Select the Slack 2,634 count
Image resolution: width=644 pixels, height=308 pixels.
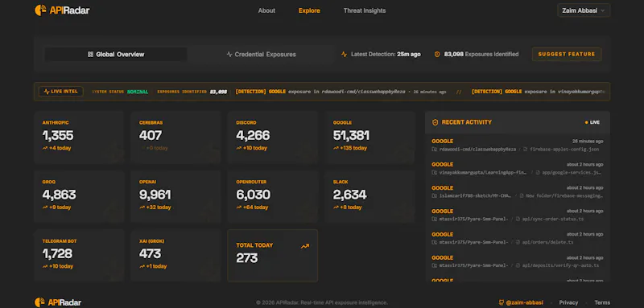point(349,195)
